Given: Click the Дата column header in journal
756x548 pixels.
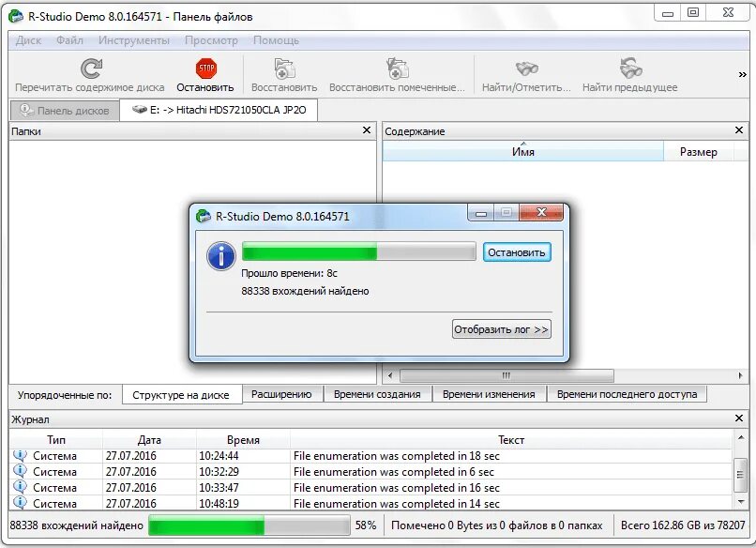Looking at the screenshot, I should coord(149,439).
